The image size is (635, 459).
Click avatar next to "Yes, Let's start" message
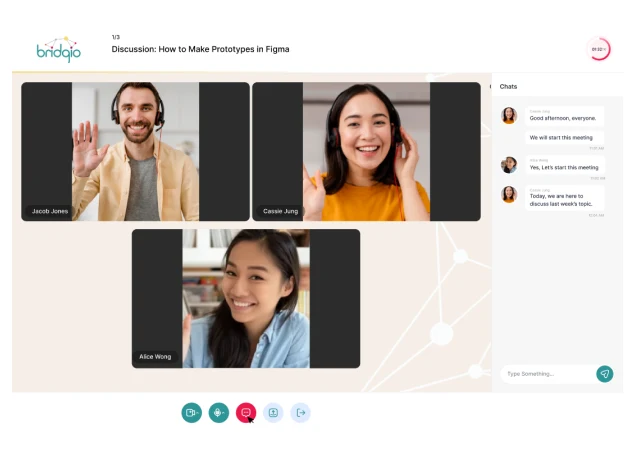(509, 164)
